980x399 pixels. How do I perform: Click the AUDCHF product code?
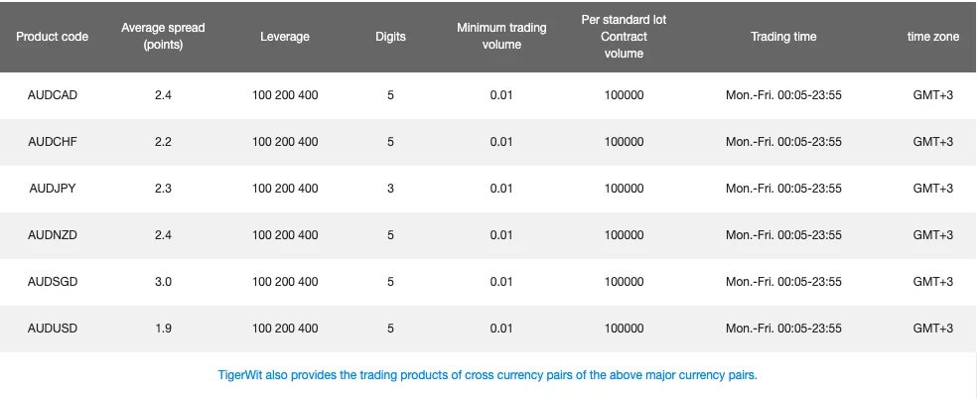(53, 142)
